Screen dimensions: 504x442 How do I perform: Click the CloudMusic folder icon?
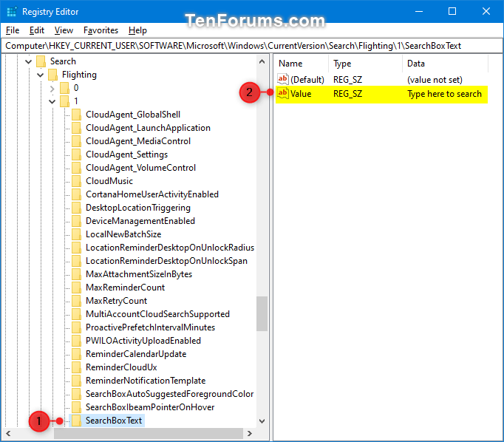[x=77, y=181]
